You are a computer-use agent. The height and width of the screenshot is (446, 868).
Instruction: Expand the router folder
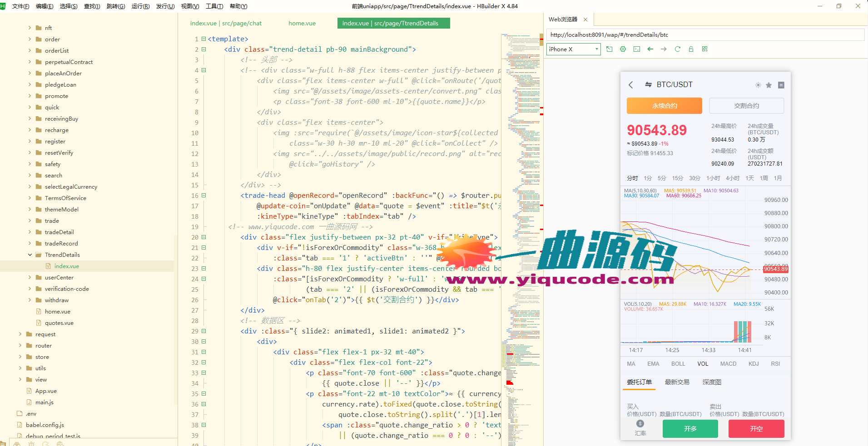[x=20, y=346]
